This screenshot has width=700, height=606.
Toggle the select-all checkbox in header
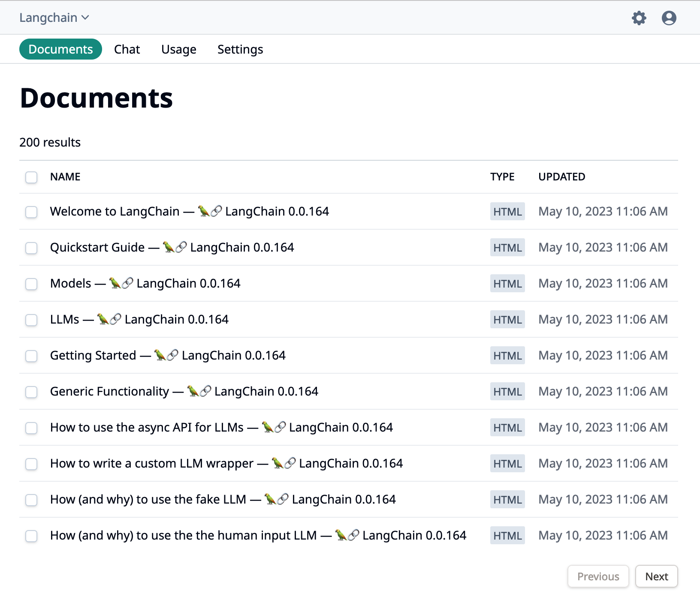pos(31,177)
